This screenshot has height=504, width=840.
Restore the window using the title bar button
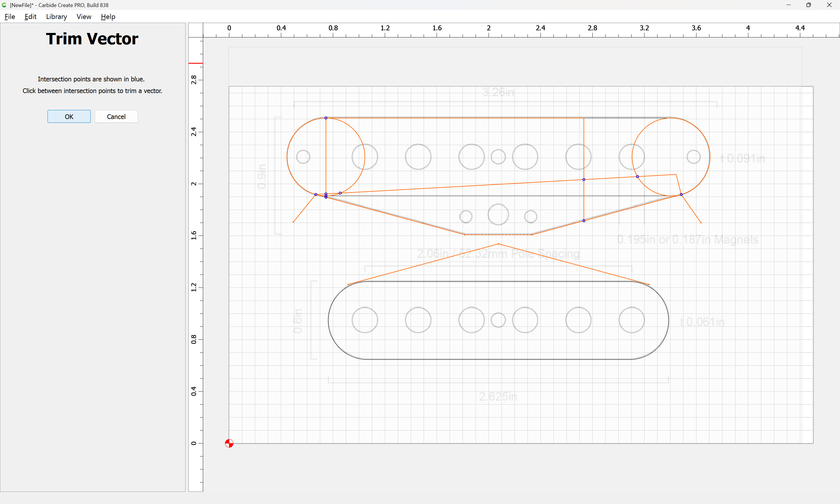tap(808, 5)
